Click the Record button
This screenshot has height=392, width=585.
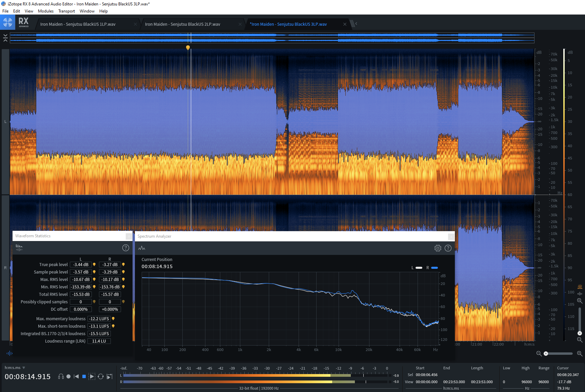pyautogui.click(x=68, y=376)
